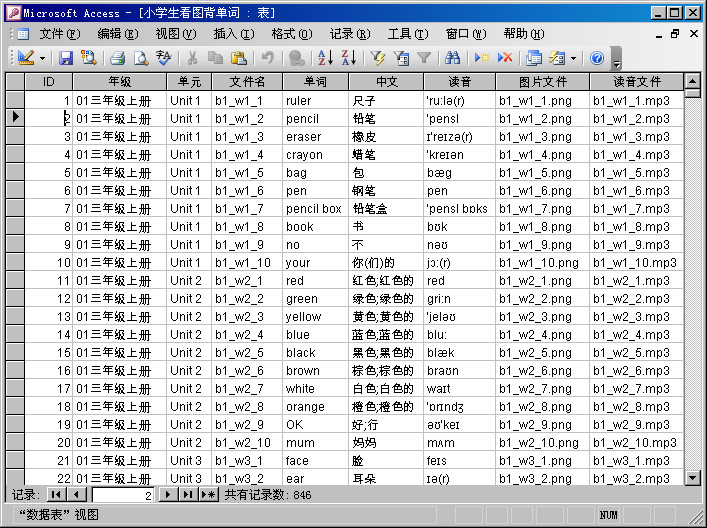Go to previous record navigation button
The image size is (707, 528).
[77, 495]
